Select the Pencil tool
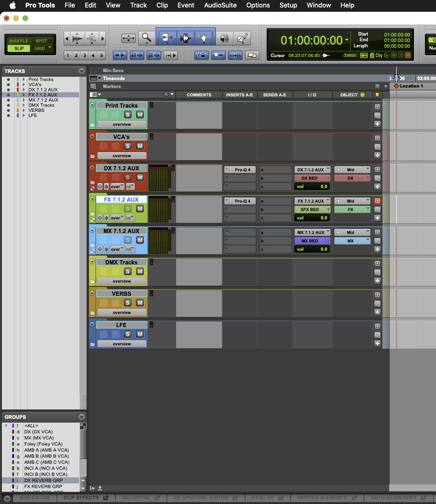 242,38
